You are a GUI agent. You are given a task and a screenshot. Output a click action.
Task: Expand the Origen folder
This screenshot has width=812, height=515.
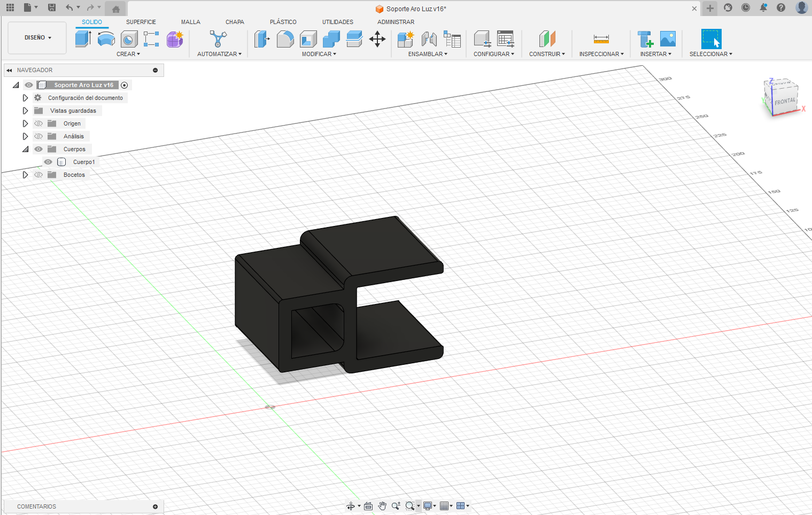point(25,123)
